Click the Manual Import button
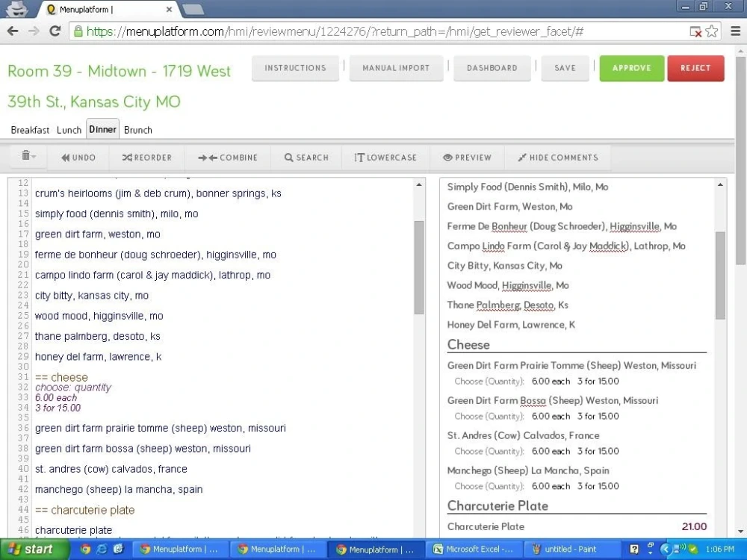 [396, 68]
